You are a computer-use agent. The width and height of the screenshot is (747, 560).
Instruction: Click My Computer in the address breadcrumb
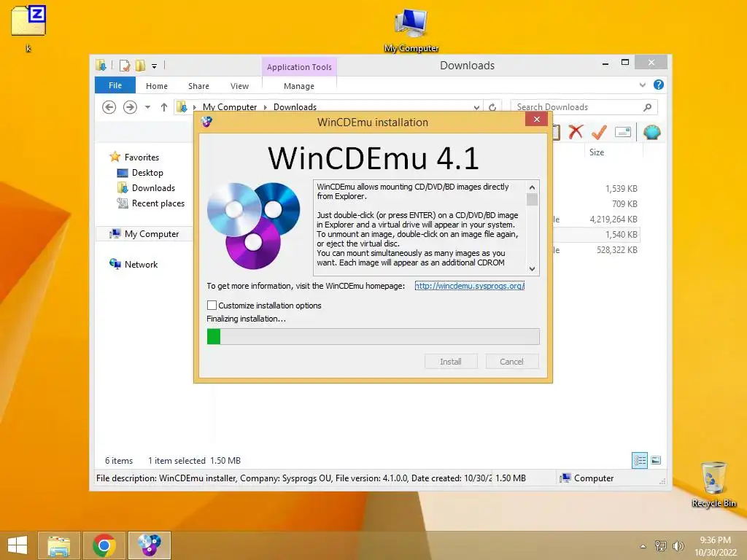(230, 107)
